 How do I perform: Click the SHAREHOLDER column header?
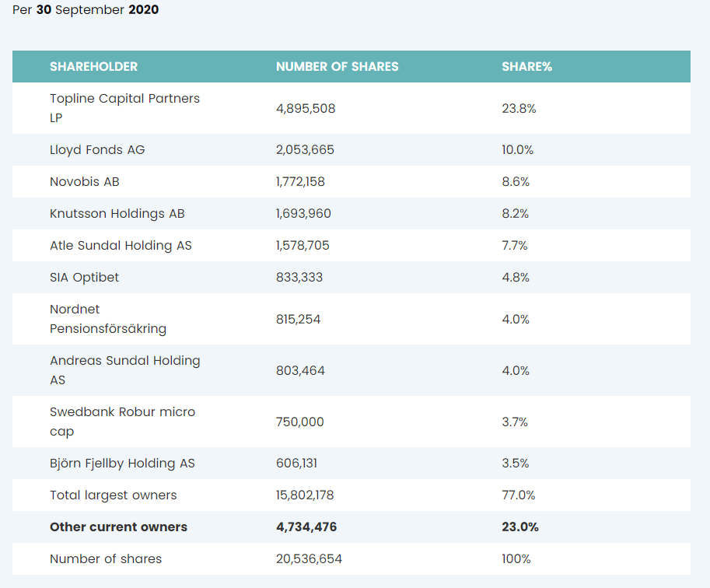[x=93, y=67]
